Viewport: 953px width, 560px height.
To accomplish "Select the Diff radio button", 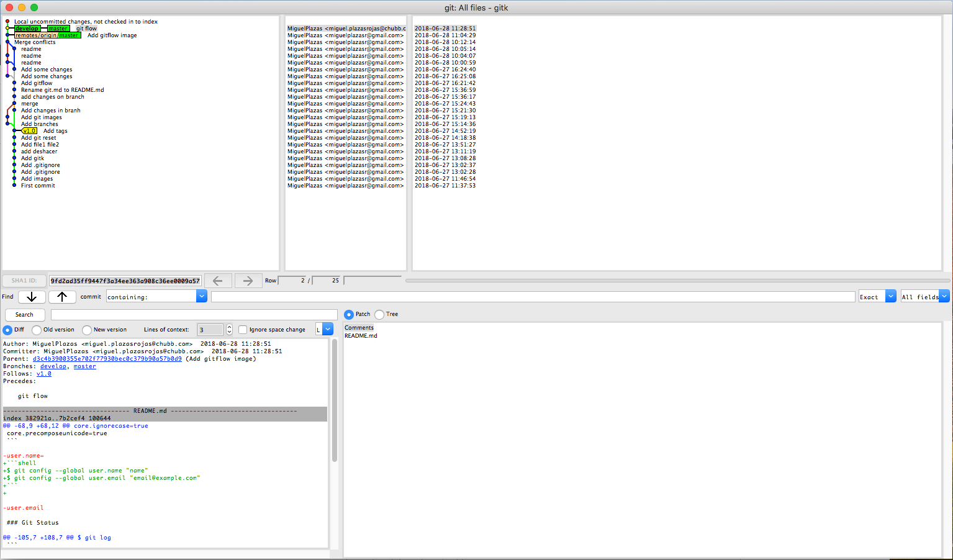I will (x=7, y=330).
